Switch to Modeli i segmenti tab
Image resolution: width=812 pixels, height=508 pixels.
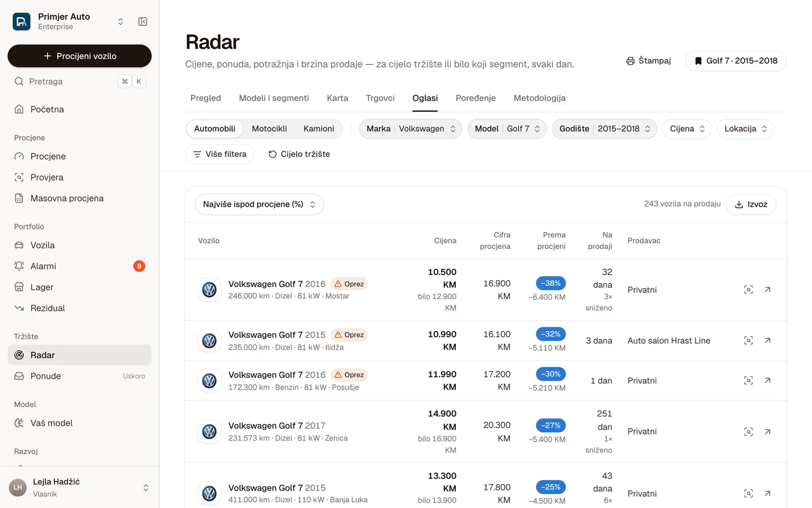coord(274,98)
